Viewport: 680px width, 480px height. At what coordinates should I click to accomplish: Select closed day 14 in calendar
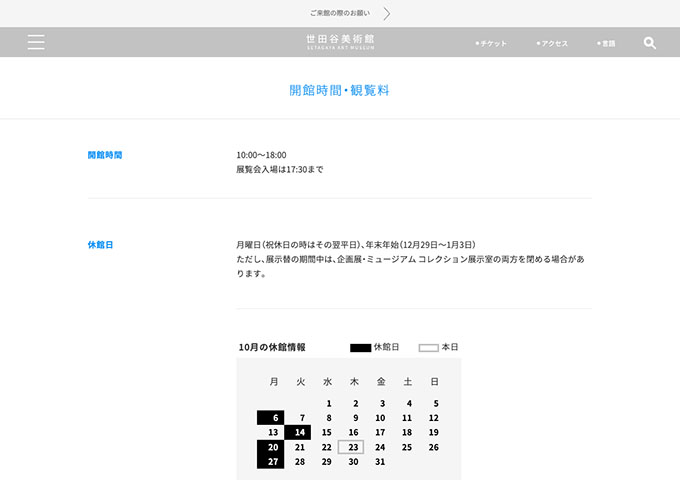[298, 432]
